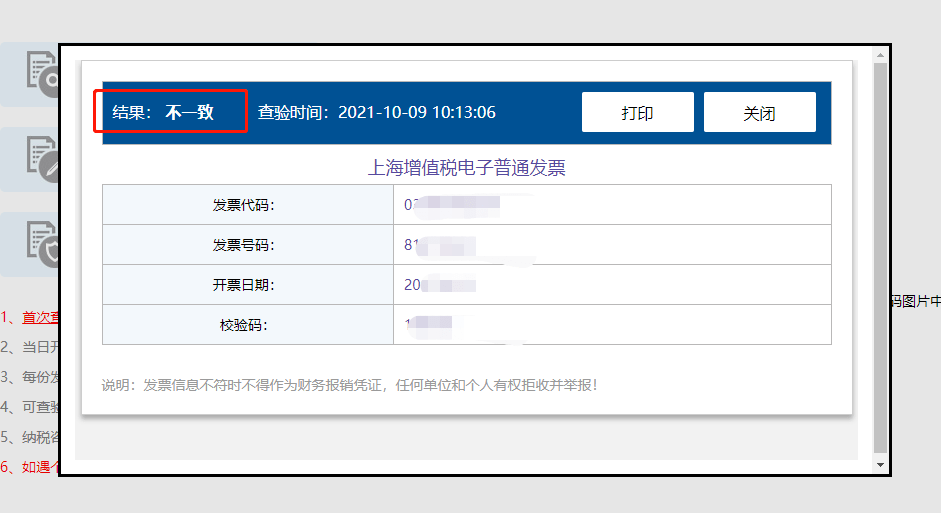This screenshot has width=941, height=513.
Task: Click the invoice date value cell
Action: pyautogui.click(x=612, y=284)
